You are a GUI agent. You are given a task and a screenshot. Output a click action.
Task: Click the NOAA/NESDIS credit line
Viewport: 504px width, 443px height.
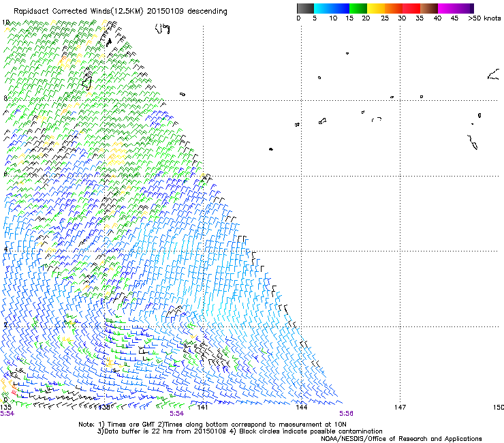coord(401,439)
